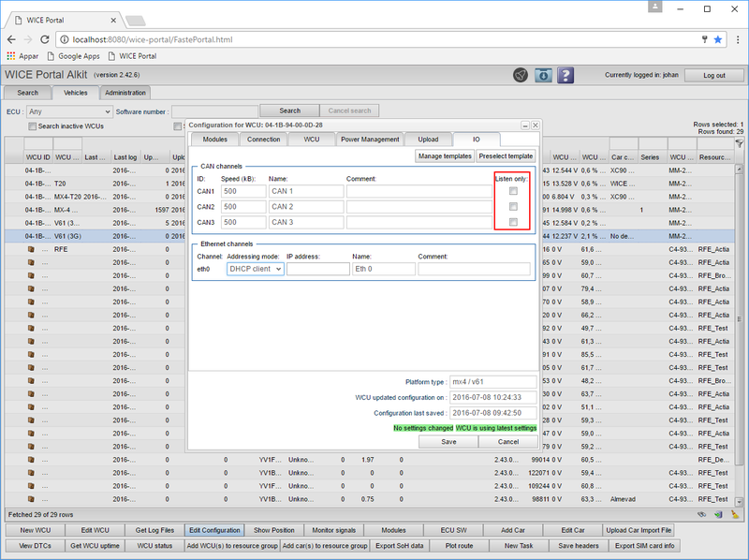Save the WCU configuration
This screenshot has width=749, height=560.
[448, 442]
